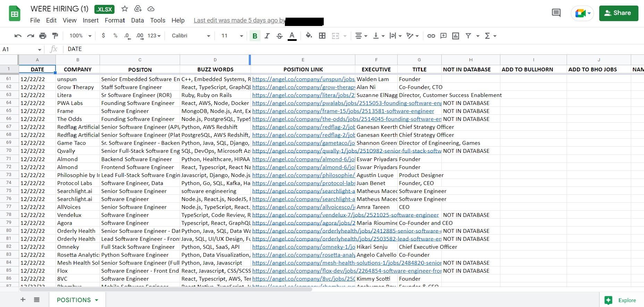
Task: Add a new sheet with plus icon
Action: pos(23,300)
